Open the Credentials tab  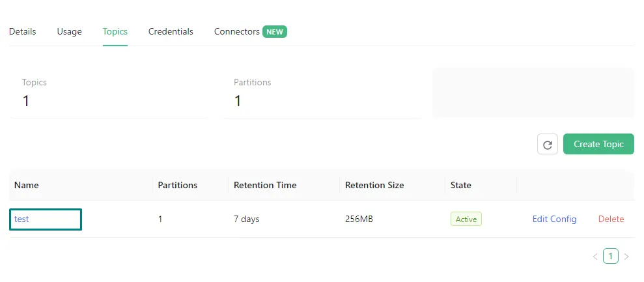coord(171,31)
